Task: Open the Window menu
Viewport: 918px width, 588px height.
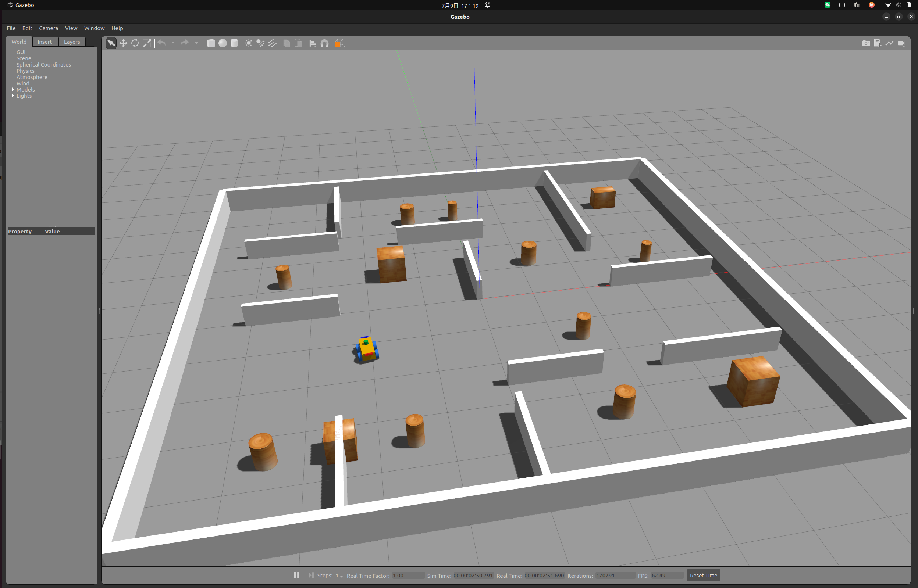Action: 94,28
